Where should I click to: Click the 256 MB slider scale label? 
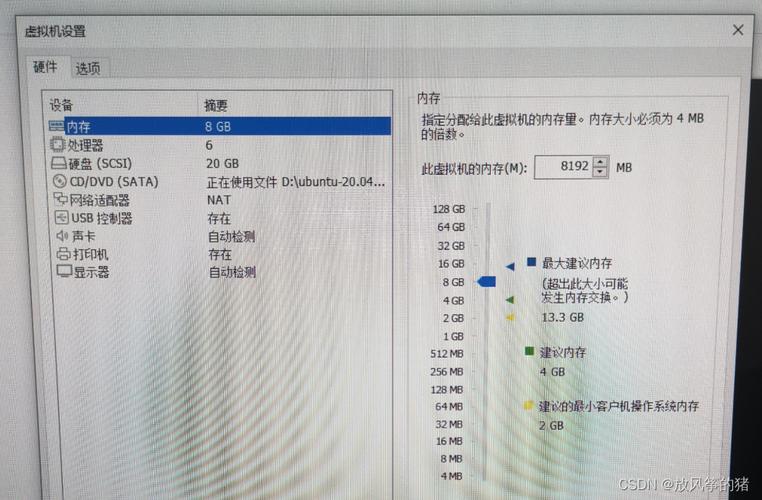tap(447, 372)
